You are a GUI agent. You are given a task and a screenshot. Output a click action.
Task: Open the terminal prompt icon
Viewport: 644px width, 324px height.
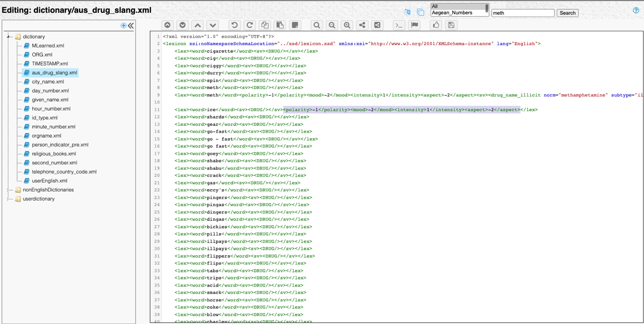click(x=399, y=25)
